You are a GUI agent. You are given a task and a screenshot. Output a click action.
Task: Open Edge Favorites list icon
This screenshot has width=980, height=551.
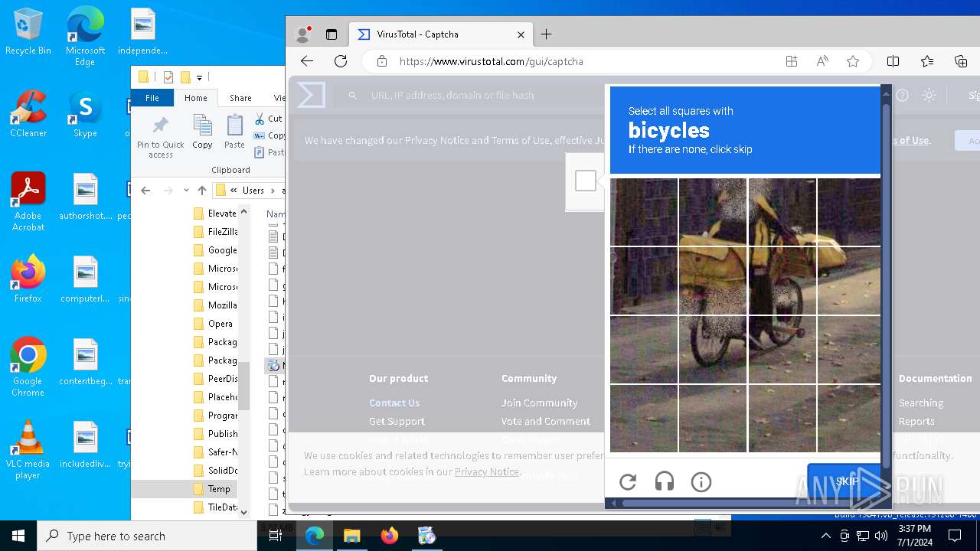[927, 61]
